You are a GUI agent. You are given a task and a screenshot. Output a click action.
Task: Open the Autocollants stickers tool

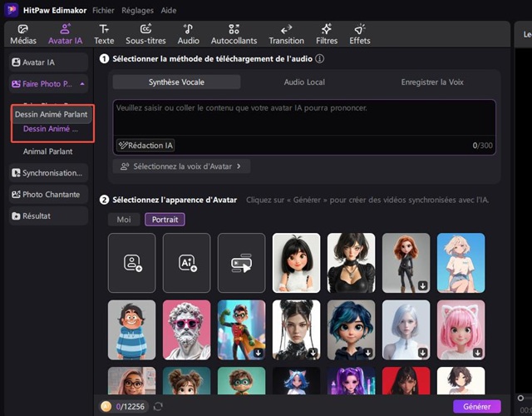[234, 34]
